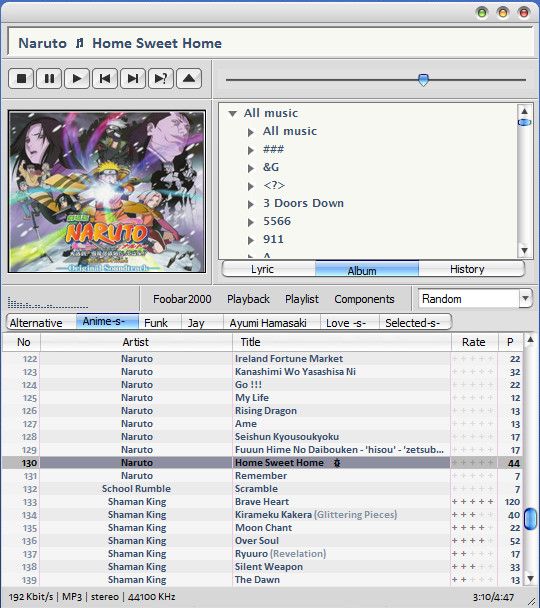
Task: Select track 'Ireland Fortune Market'
Action: coord(262,359)
